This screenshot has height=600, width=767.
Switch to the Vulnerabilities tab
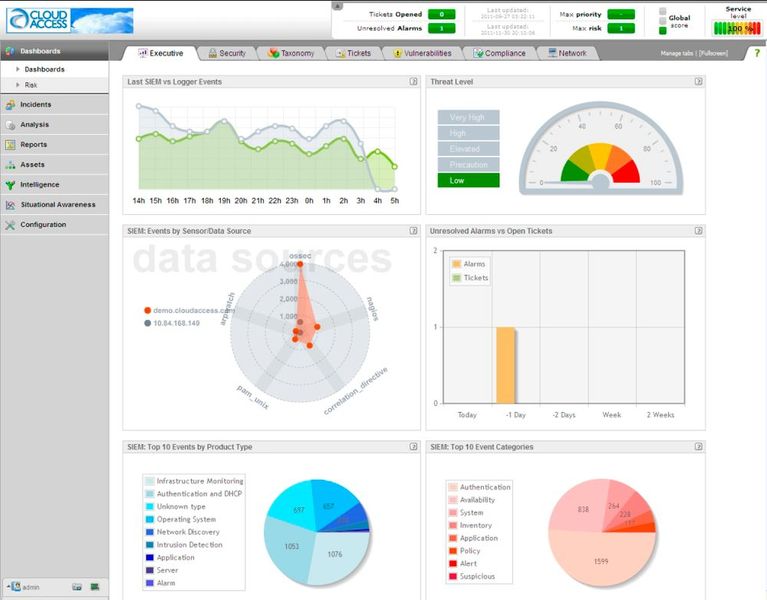coord(423,53)
